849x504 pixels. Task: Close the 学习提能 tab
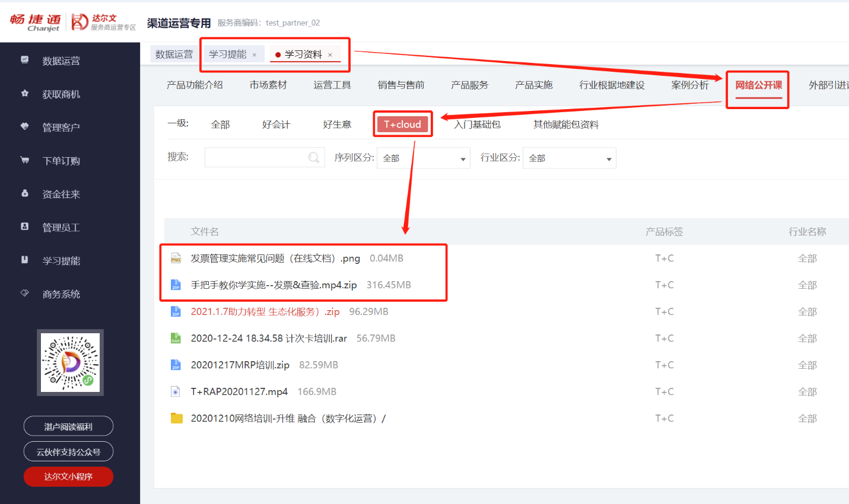click(255, 55)
